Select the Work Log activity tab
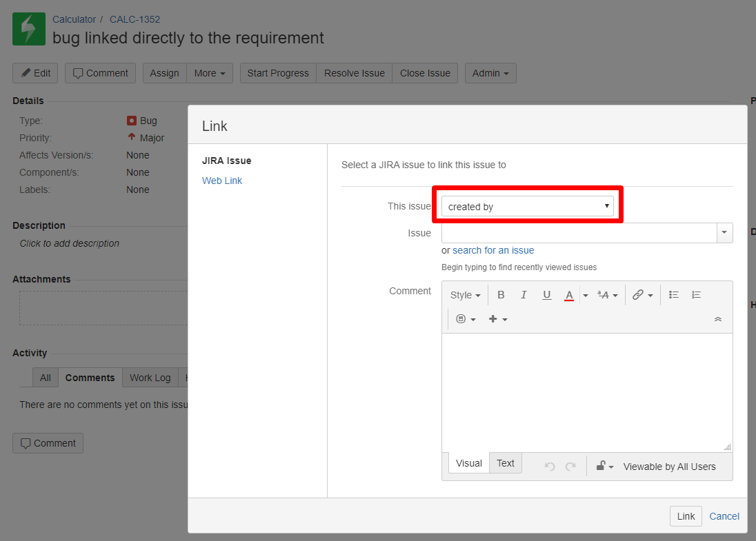The image size is (756, 541). click(x=150, y=378)
